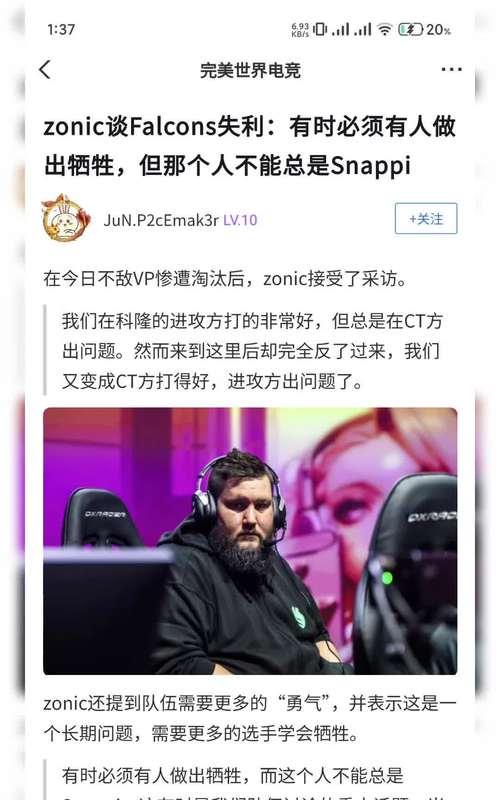Tap the back arrow icon
500x800 pixels.
tap(45, 69)
